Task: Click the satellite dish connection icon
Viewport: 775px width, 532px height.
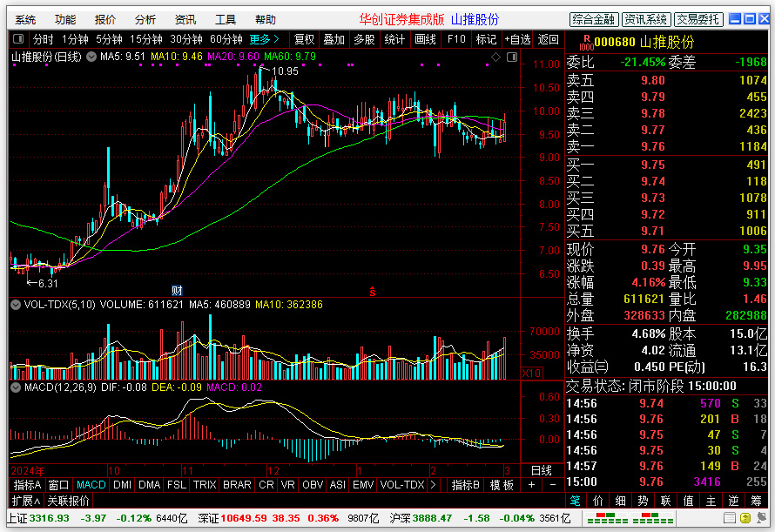Action: point(762,518)
